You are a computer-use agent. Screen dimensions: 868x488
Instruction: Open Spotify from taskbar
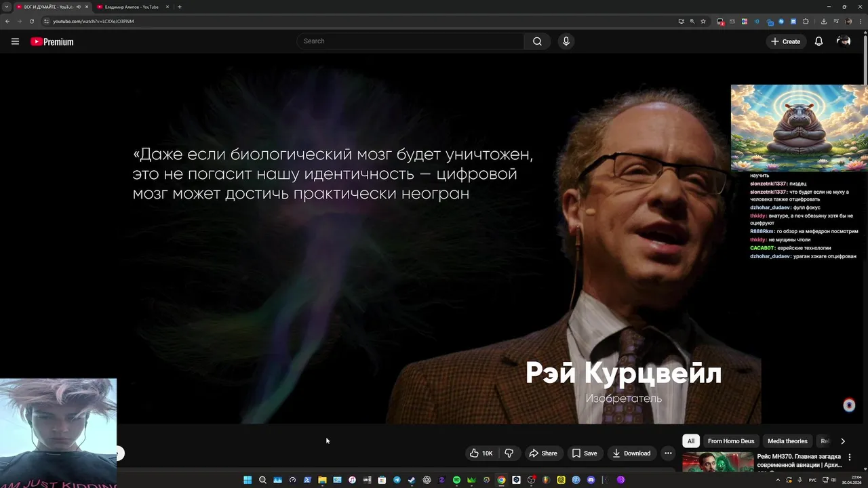(x=456, y=480)
